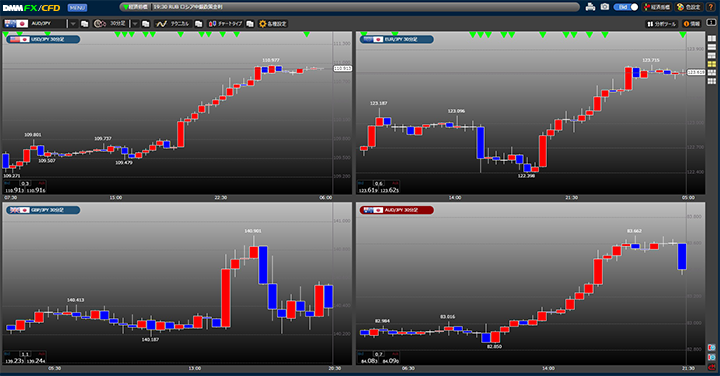Take a chart snapshot with the camera icon
Viewport: 720px width, 376px height.
(x=605, y=7)
